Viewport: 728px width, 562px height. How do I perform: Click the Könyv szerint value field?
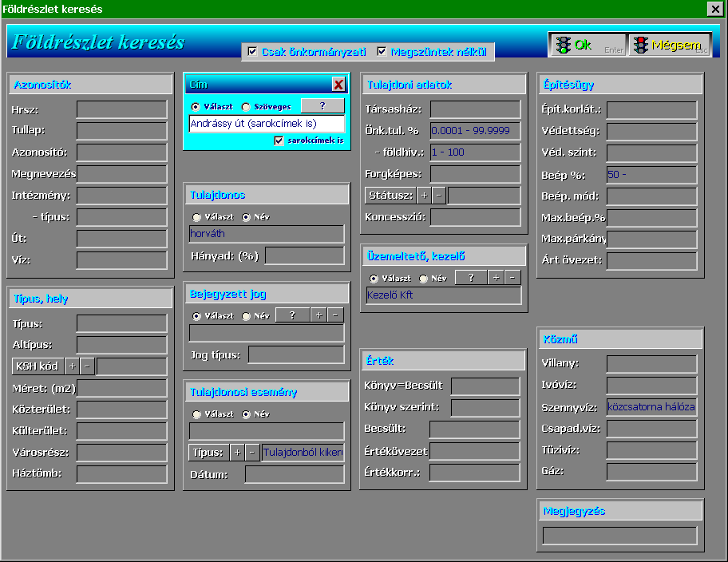click(x=485, y=408)
